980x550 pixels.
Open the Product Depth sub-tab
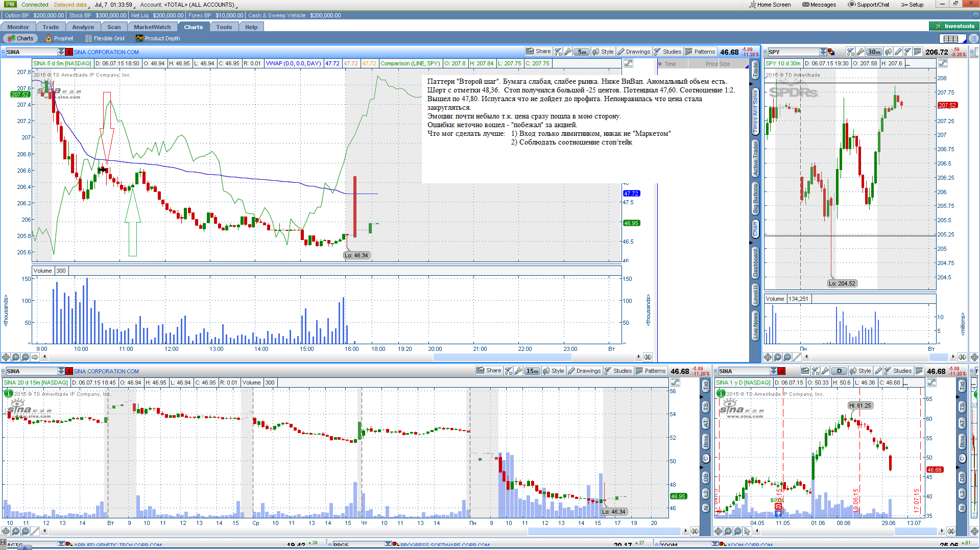158,38
